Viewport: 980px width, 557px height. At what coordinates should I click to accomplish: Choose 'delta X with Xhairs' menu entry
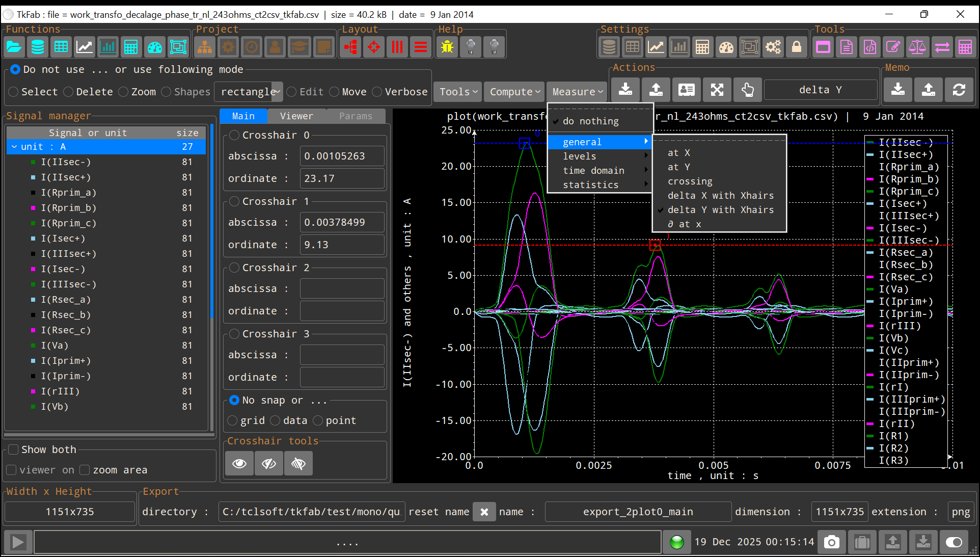(x=720, y=196)
